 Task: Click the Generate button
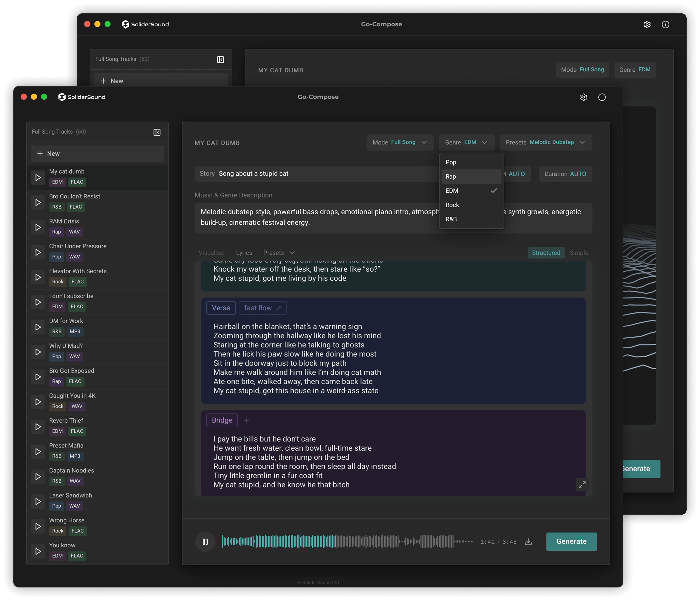pyautogui.click(x=571, y=541)
